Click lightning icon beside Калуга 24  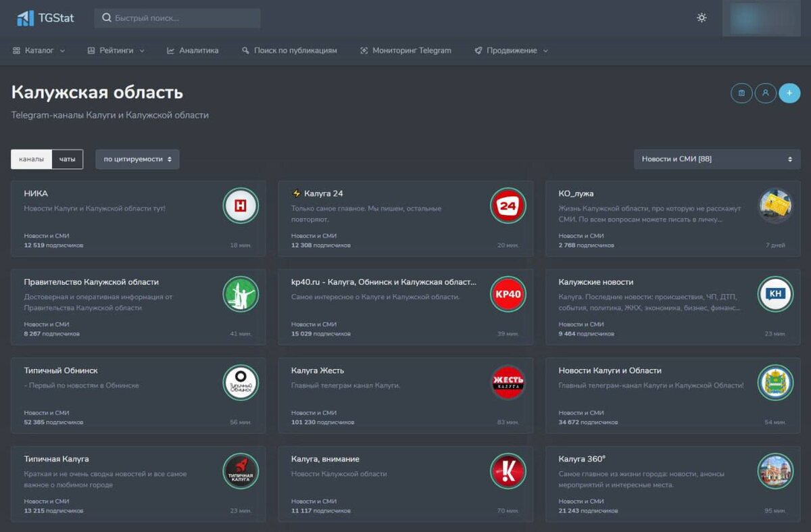point(296,193)
